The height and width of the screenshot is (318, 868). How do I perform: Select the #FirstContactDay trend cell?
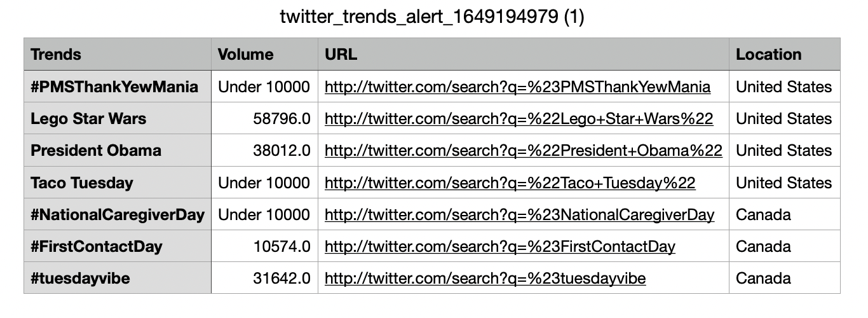[x=118, y=246]
